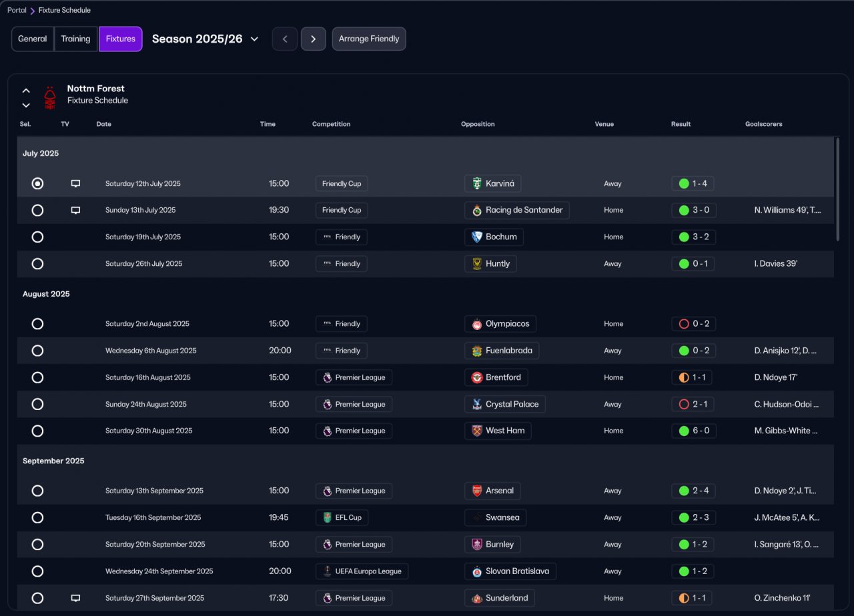Click goalscorer text O. Zinchenko 11'
The width and height of the screenshot is (854, 616).
pyautogui.click(x=783, y=598)
